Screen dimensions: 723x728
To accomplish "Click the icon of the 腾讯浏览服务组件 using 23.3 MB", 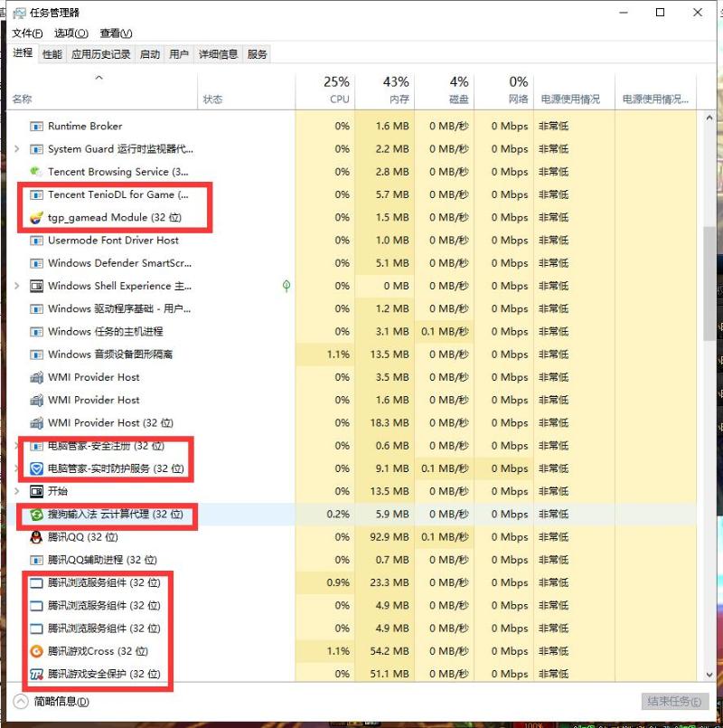I will (36, 582).
